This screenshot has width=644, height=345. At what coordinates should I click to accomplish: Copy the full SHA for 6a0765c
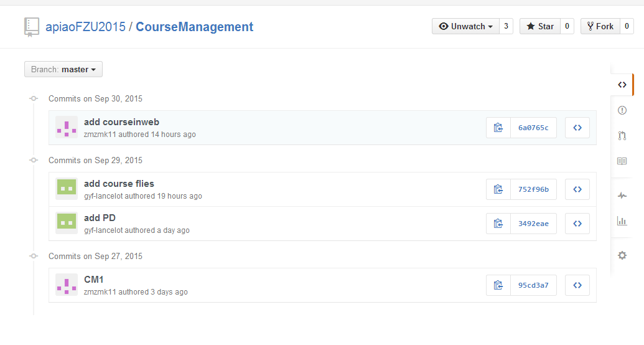498,128
